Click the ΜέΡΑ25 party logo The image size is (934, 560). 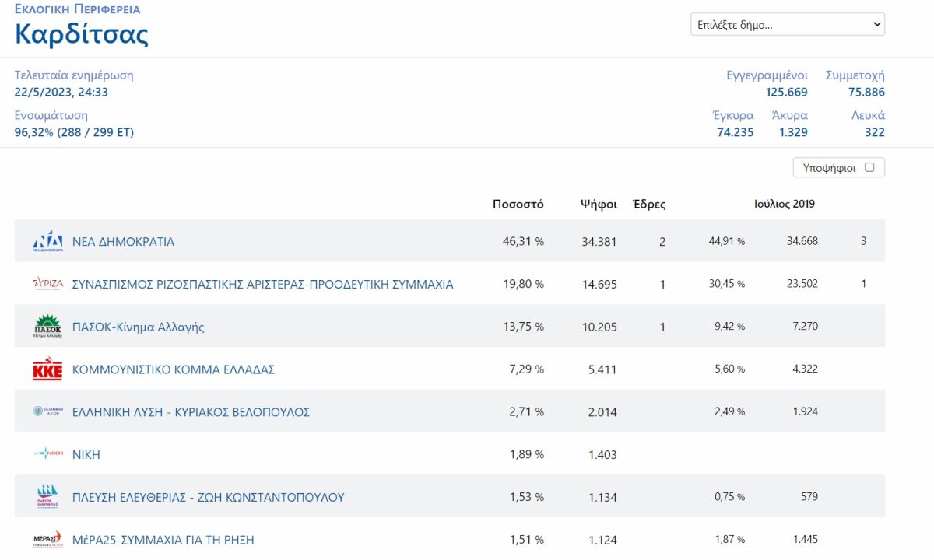point(47,540)
